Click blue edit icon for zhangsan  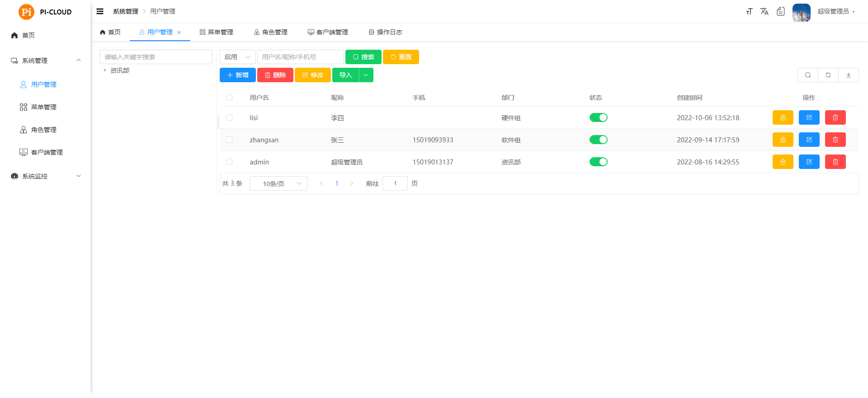click(809, 140)
